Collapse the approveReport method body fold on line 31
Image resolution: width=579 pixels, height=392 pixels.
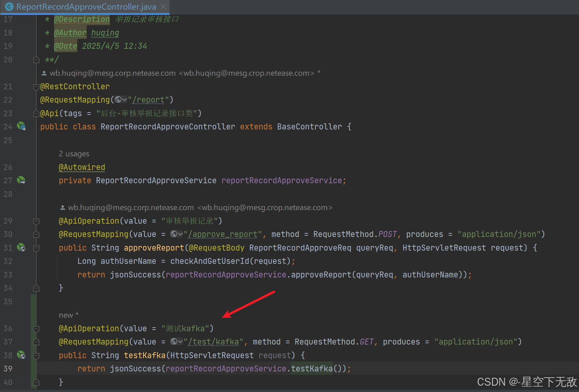click(x=36, y=248)
